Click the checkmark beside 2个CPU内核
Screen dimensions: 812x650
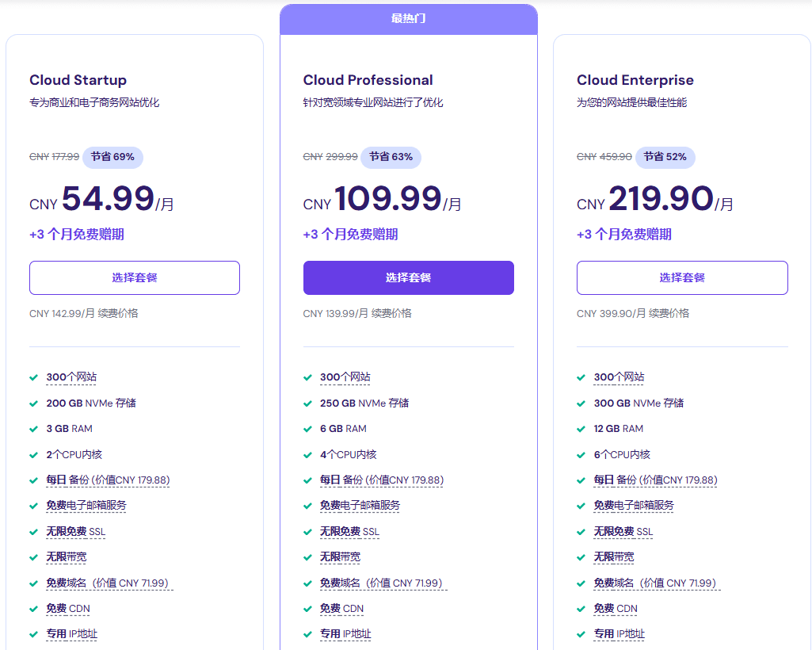point(34,455)
